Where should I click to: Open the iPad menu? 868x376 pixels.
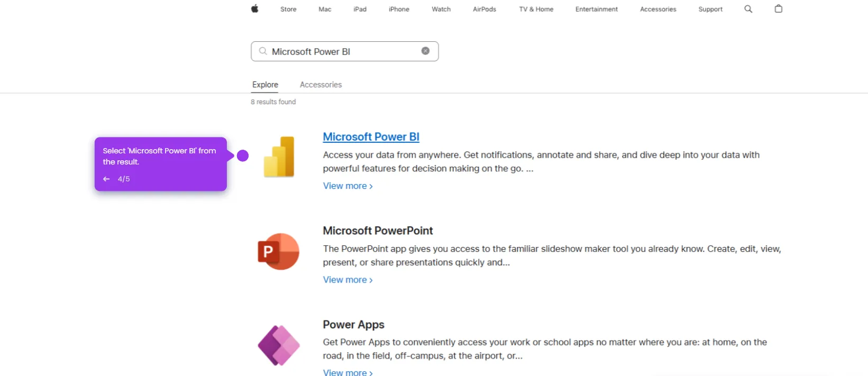[360, 9]
